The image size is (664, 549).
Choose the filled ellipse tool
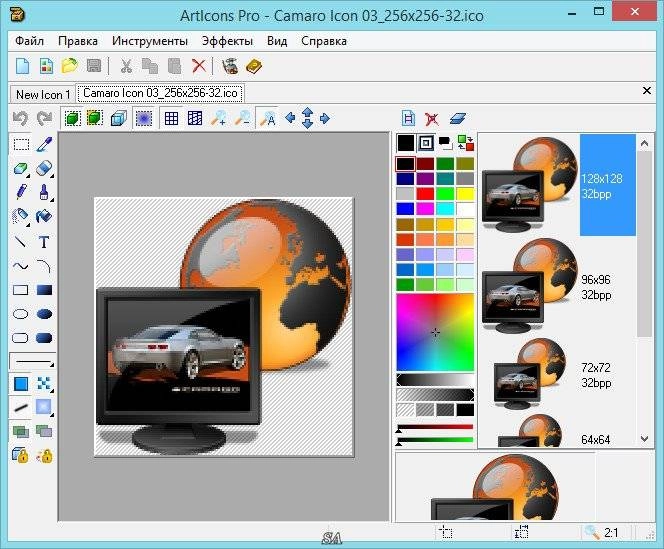[44, 314]
